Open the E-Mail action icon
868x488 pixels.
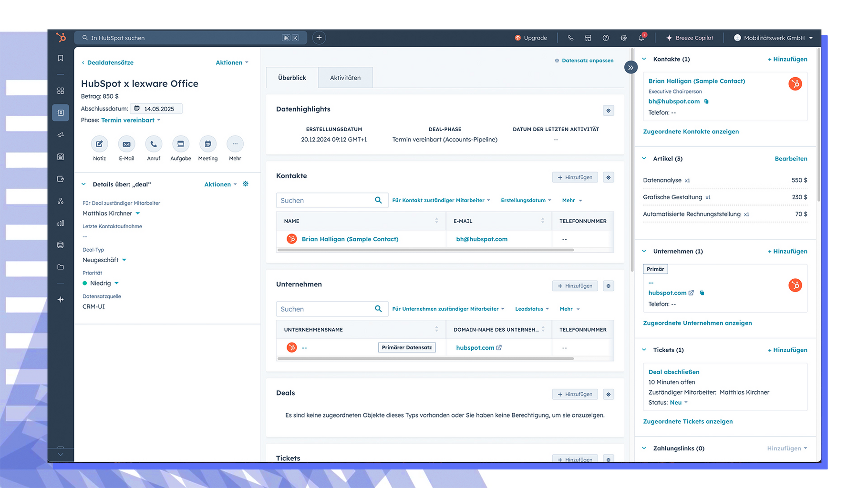coord(126,144)
